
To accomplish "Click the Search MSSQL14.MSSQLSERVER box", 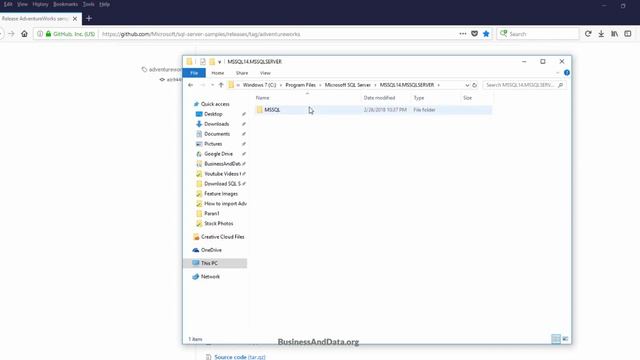I will pyautogui.click(x=524, y=85).
